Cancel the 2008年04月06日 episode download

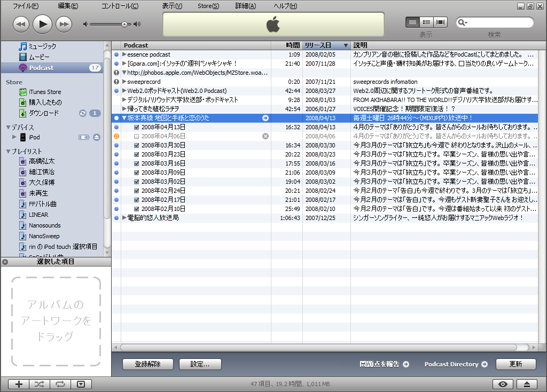tap(265, 136)
